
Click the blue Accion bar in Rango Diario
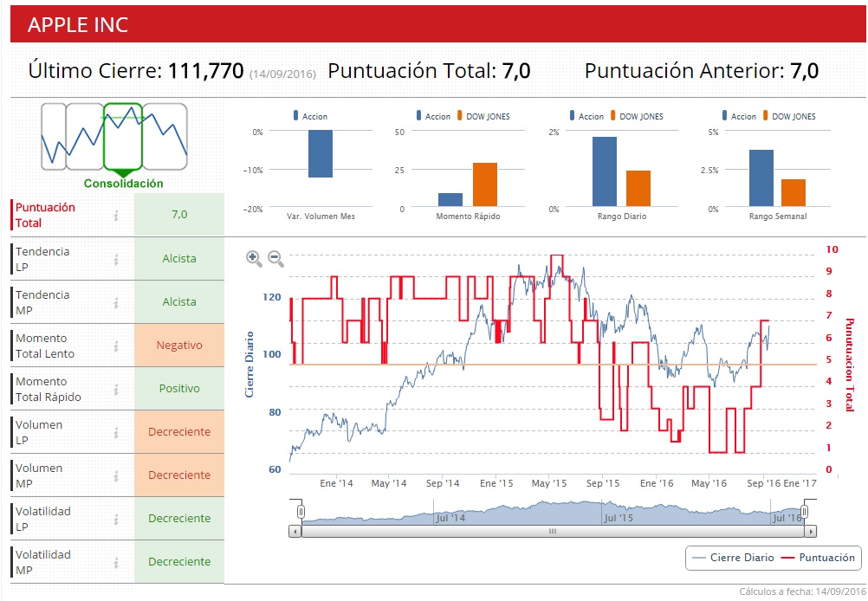tap(605, 171)
